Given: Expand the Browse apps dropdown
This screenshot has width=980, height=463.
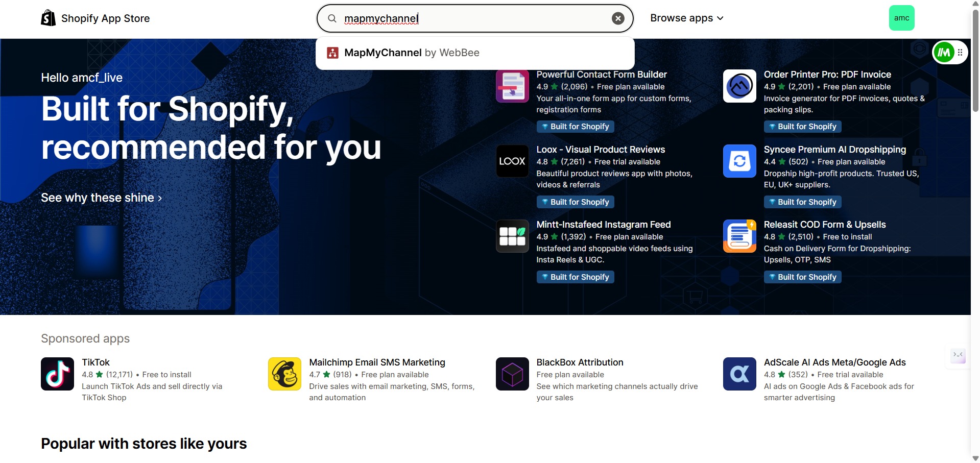Looking at the screenshot, I should (686, 18).
